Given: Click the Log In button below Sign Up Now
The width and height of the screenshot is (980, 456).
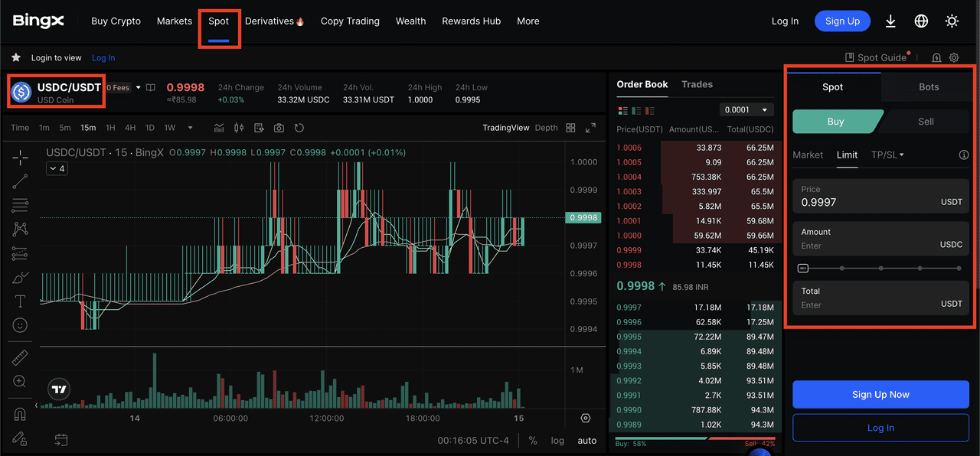Looking at the screenshot, I should pos(880,428).
